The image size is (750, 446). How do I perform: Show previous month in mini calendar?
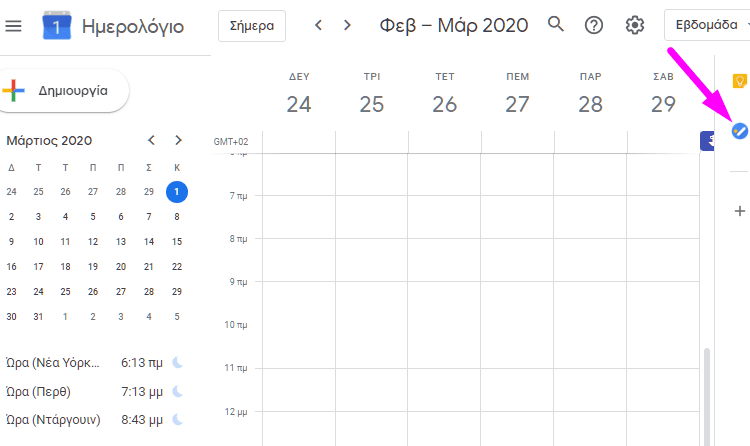coord(151,140)
